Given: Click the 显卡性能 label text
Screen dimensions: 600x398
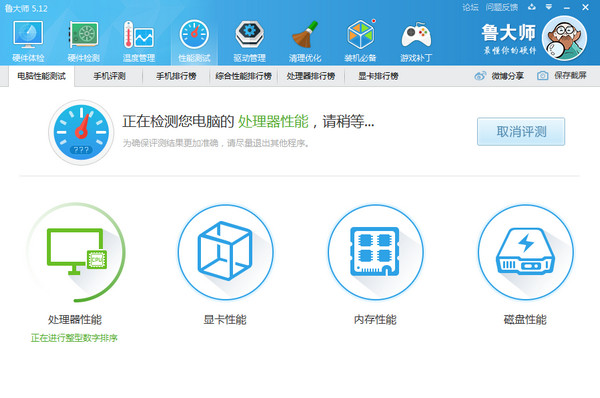Looking at the screenshot, I should pyautogui.click(x=225, y=320).
